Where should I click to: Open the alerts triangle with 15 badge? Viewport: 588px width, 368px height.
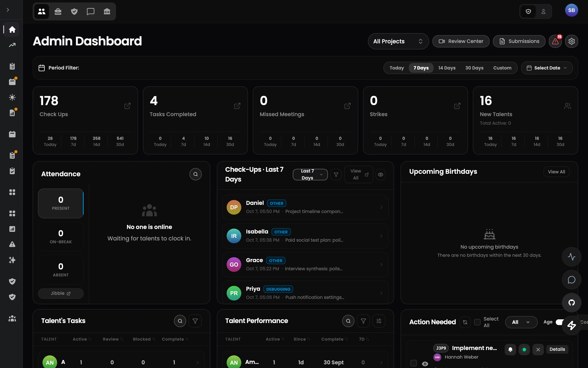click(555, 41)
